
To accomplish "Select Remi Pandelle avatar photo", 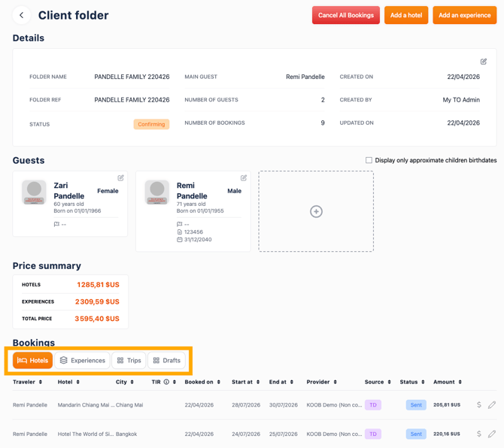I will 157,192.
